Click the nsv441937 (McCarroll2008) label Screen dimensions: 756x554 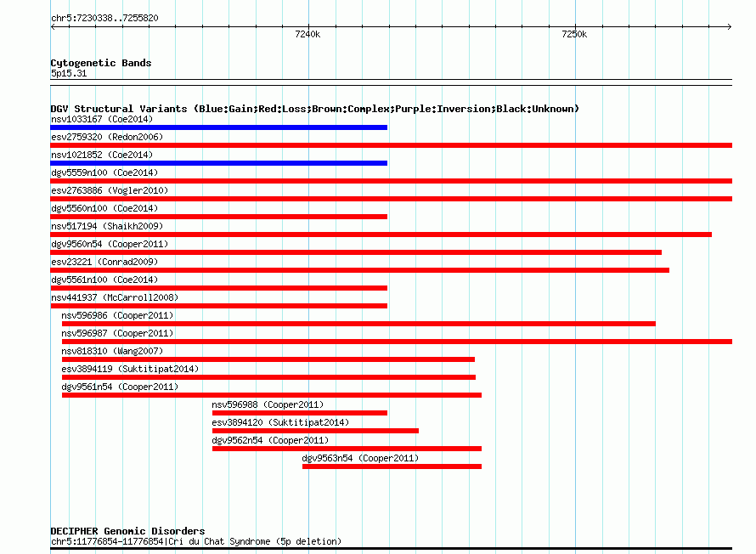115,297
